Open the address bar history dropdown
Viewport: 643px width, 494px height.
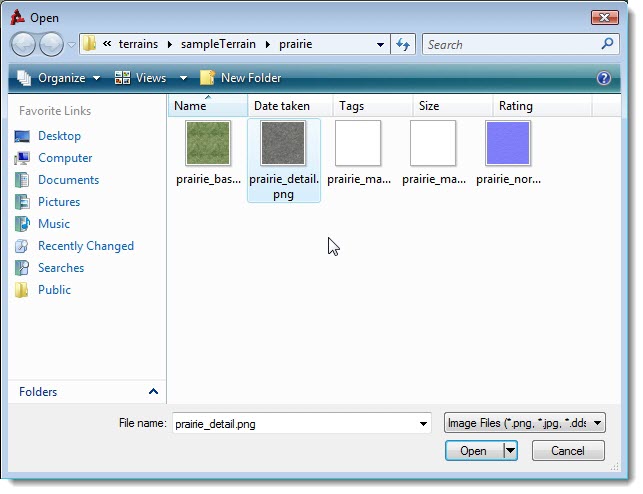pyautogui.click(x=381, y=44)
